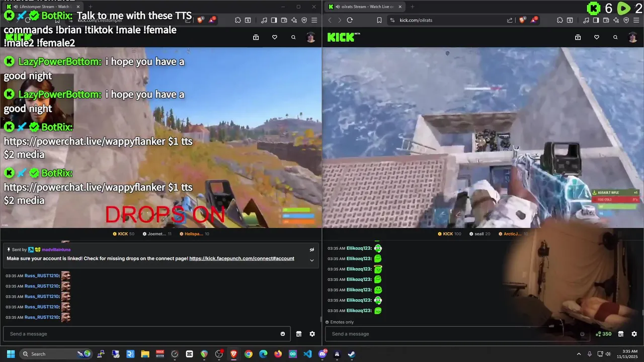The width and height of the screenshot is (644, 362).
Task: Open browse streams icon in Lifestomper window
Action: [256, 37]
